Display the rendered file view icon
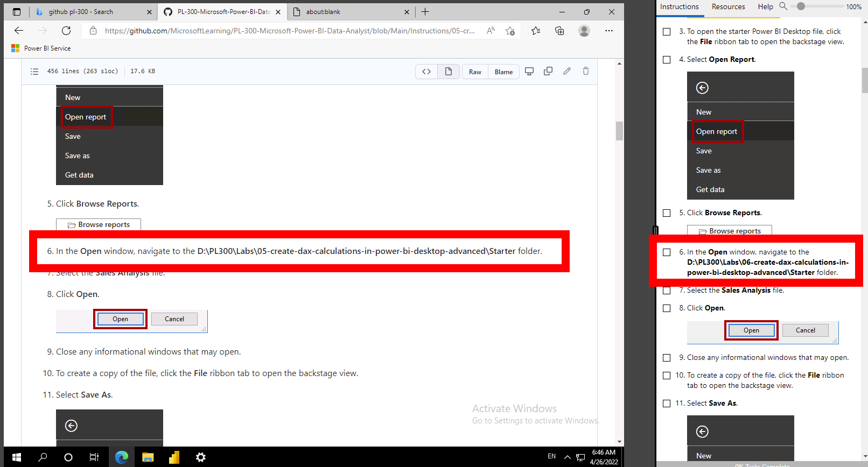Viewport: 868px width, 467px height. tap(448, 72)
